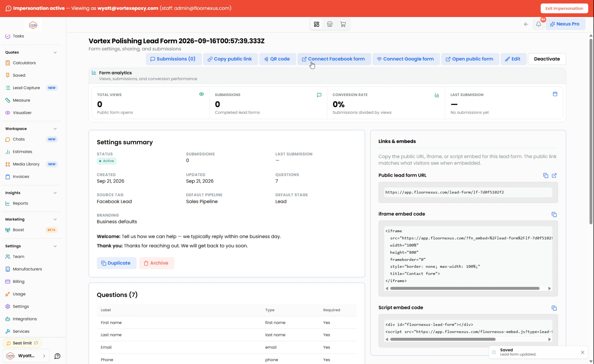Copy the script embed code
The image size is (594, 364).
coord(554,308)
